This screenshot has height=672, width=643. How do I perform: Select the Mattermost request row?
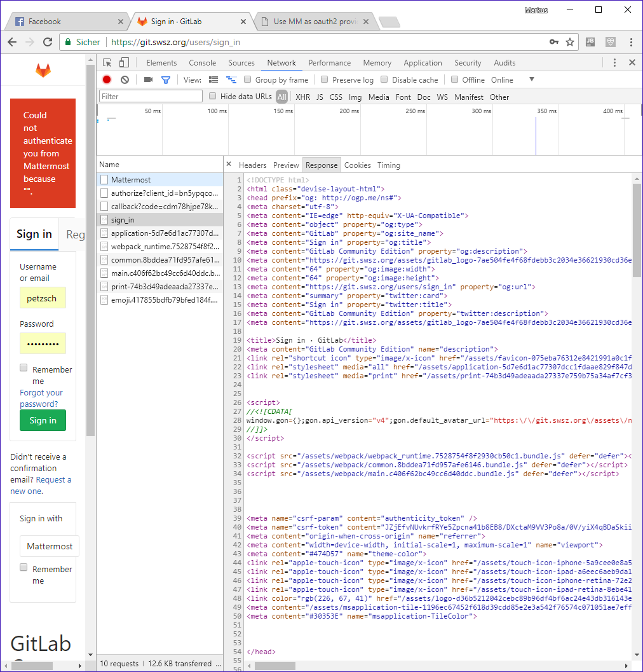[x=159, y=179]
